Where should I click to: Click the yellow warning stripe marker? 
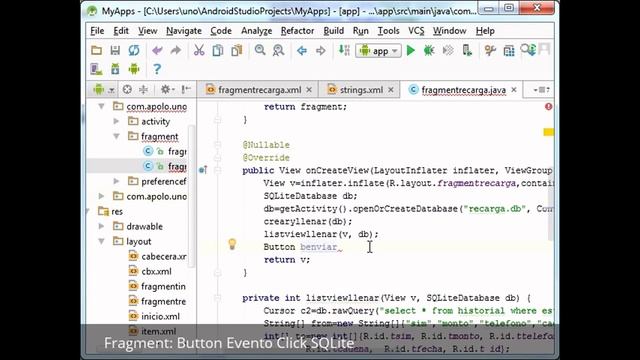click(x=549, y=132)
